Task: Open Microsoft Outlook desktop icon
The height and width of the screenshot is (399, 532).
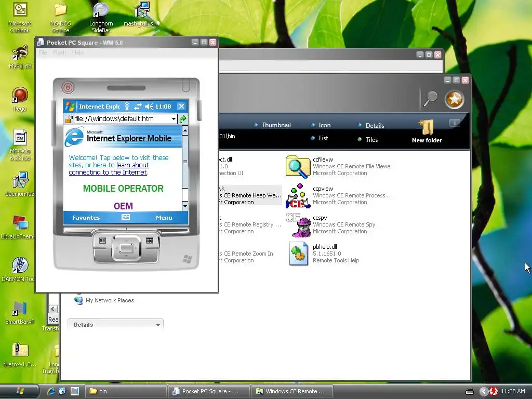Action: pyautogui.click(x=20, y=17)
